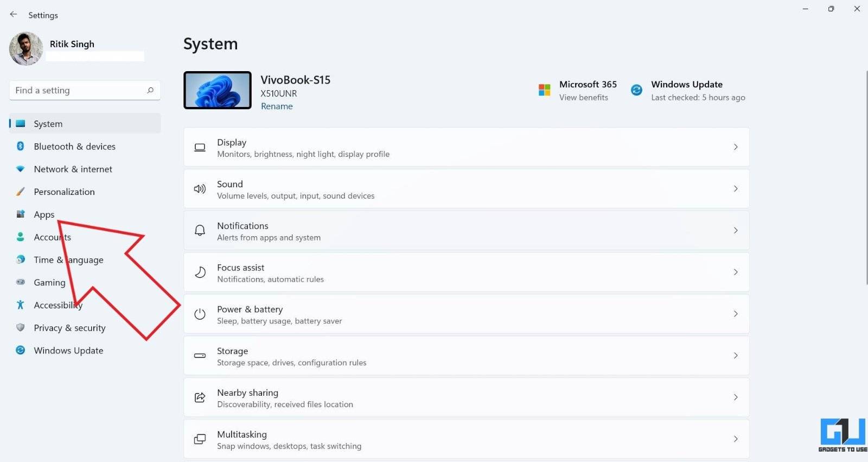Click the Time & language globe icon

[x=21, y=260]
